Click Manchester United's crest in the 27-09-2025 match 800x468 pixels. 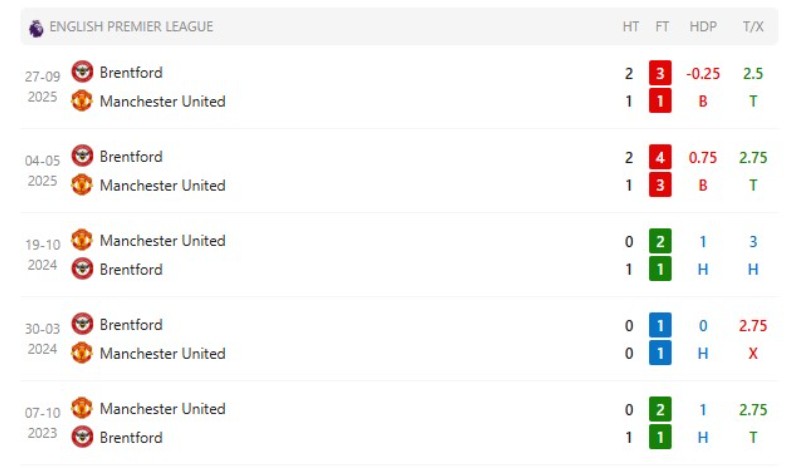tap(82, 100)
